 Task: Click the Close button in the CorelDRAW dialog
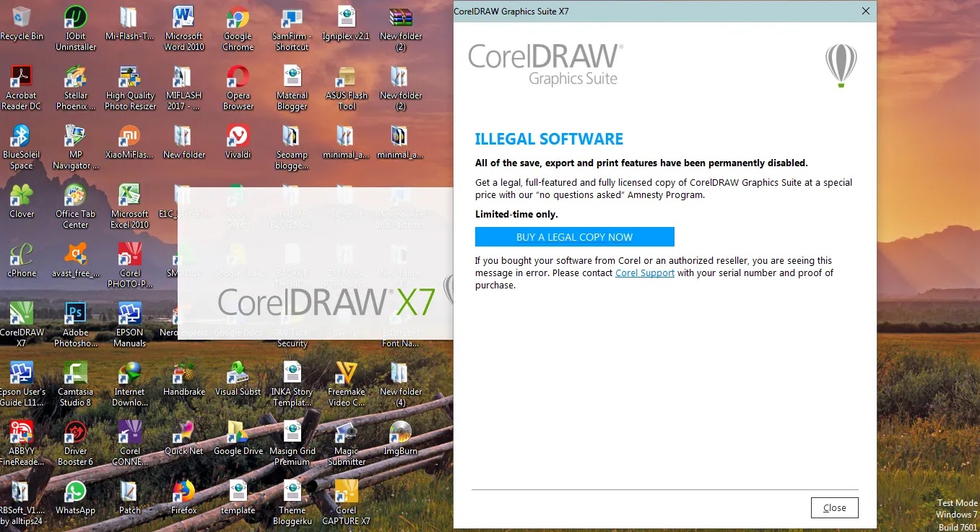pos(834,507)
